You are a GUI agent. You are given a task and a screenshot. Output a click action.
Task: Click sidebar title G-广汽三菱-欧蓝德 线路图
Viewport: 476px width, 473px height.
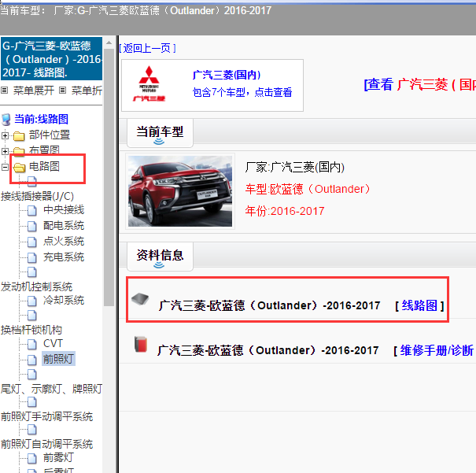52,59
